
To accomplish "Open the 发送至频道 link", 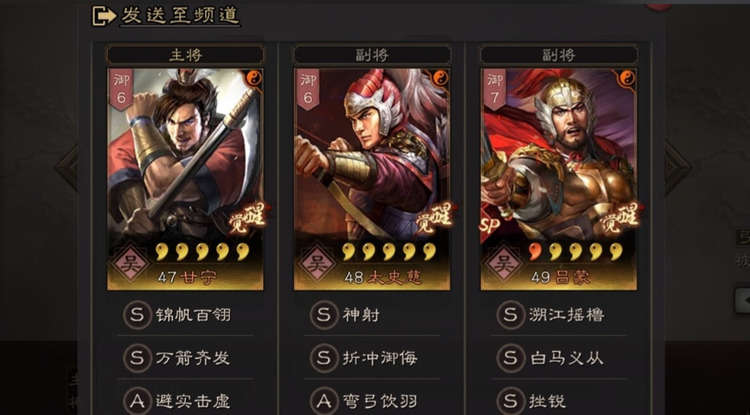I will click(x=180, y=16).
